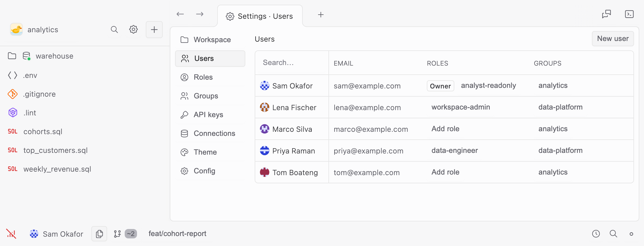
Task: Open workspace settings gear in sidebar header
Action: tap(133, 30)
